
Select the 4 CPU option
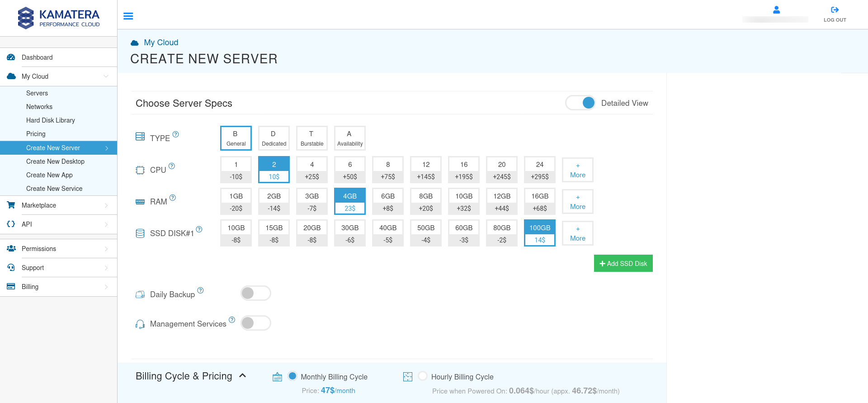[x=312, y=170]
